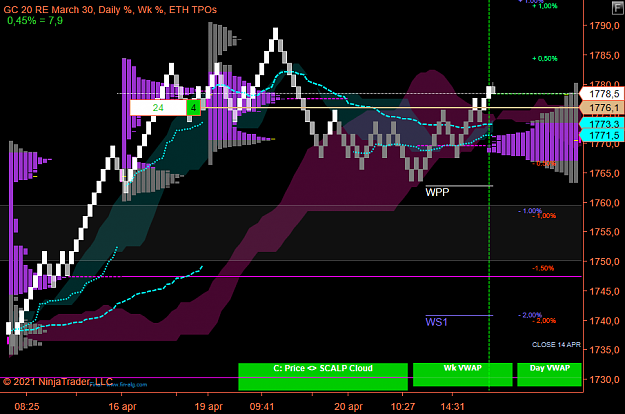Click the 1730,0 price axis label
625x414 pixels.
[604, 379]
